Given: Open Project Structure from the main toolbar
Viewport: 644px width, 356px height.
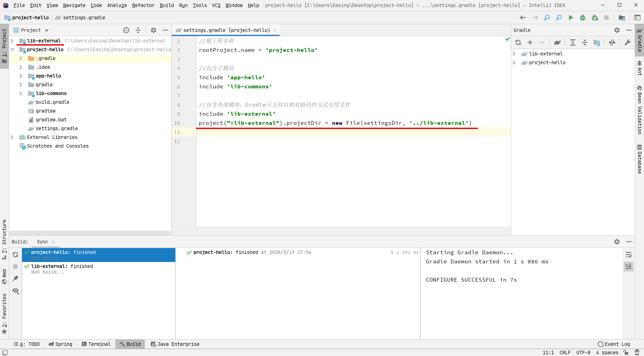Looking at the screenshot, I should pyautogui.click(x=622, y=18).
